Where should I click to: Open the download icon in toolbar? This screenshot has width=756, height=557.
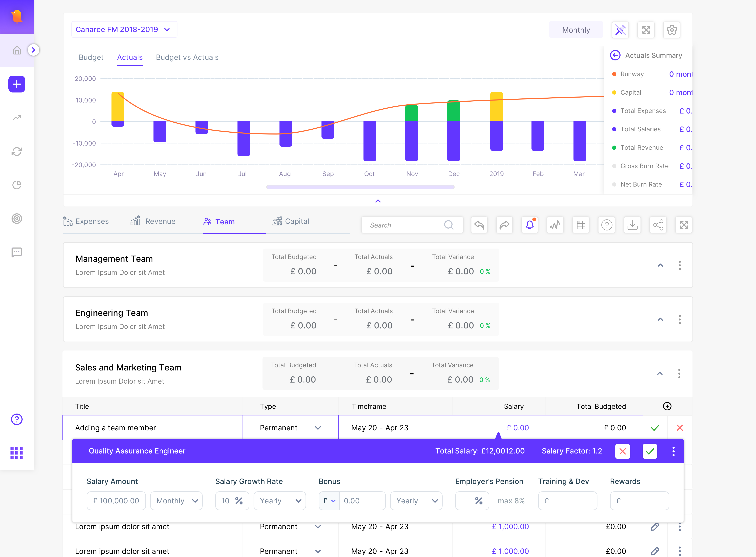click(632, 225)
